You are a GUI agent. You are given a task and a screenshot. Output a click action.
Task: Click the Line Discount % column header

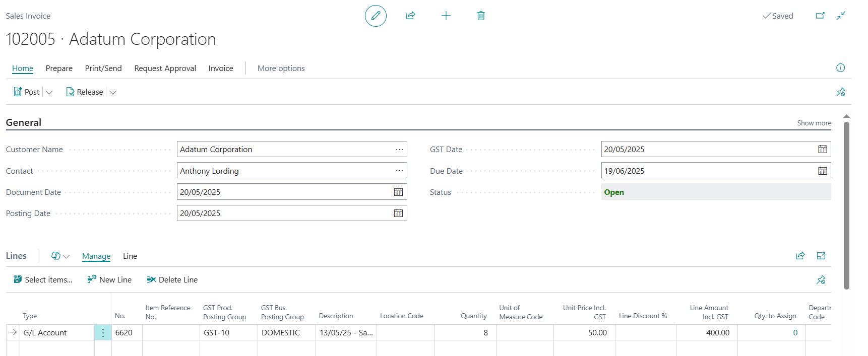point(643,316)
